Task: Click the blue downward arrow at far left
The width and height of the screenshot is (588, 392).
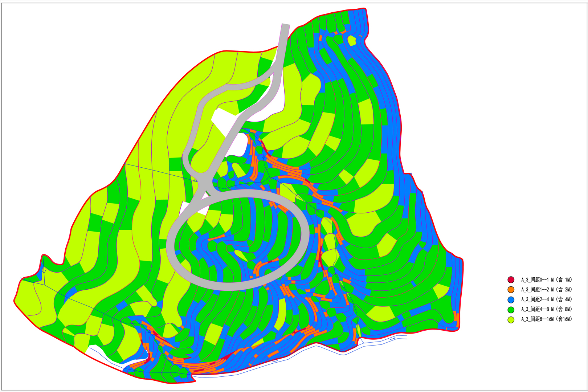Action: [x=44, y=271]
